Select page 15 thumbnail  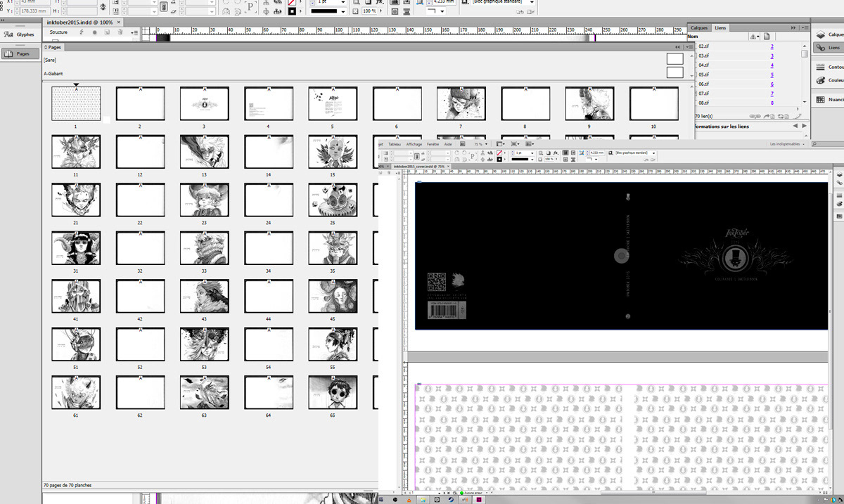click(333, 151)
